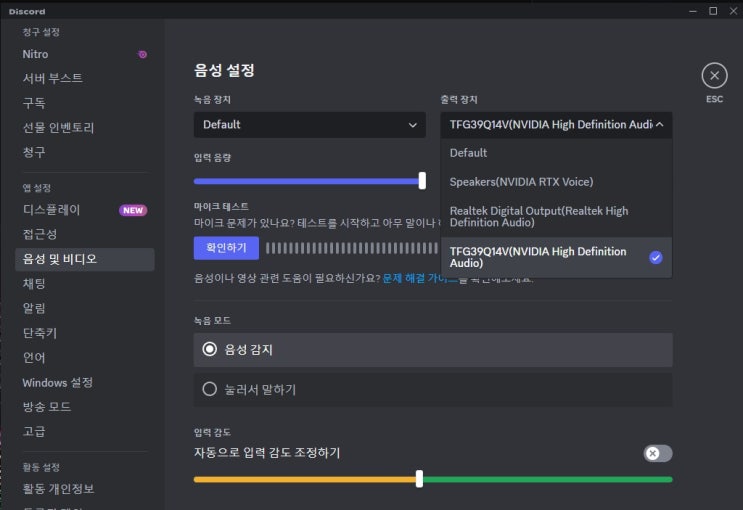Click 음성 설정 heading text
The image size is (743, 510).
(224, 71)
